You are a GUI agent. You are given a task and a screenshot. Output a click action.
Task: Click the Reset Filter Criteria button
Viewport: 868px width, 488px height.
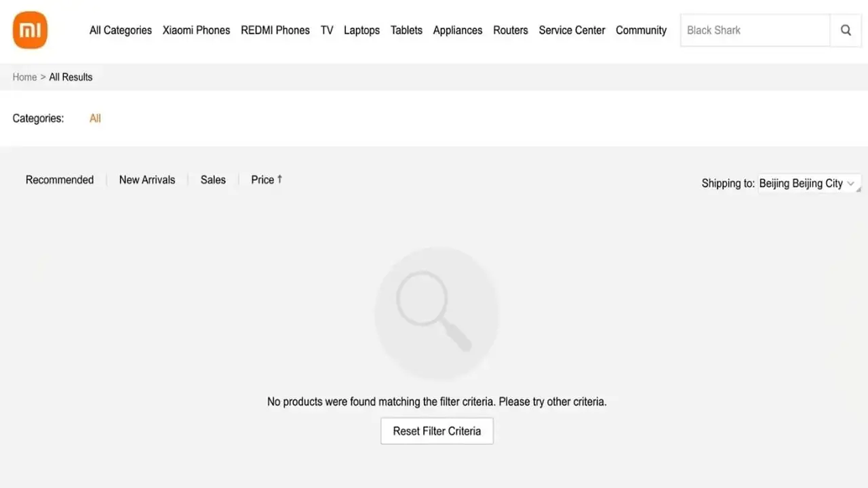click(x=437, y=431)
